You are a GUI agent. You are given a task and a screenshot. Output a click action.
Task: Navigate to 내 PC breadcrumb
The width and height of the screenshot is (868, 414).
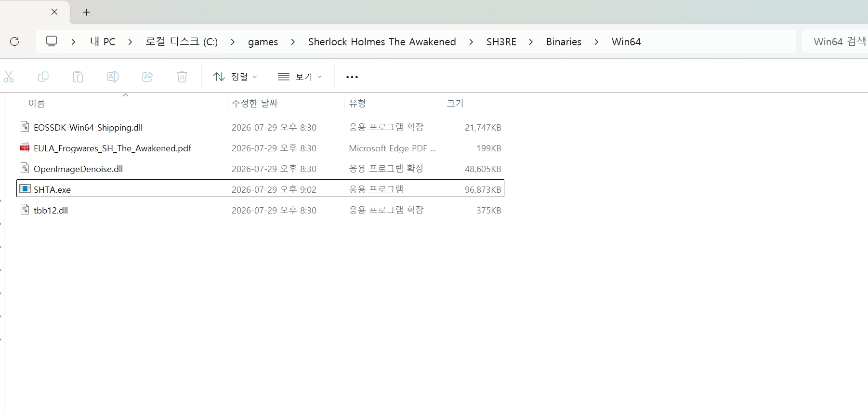pyautogui.click(x=103, y=42)
